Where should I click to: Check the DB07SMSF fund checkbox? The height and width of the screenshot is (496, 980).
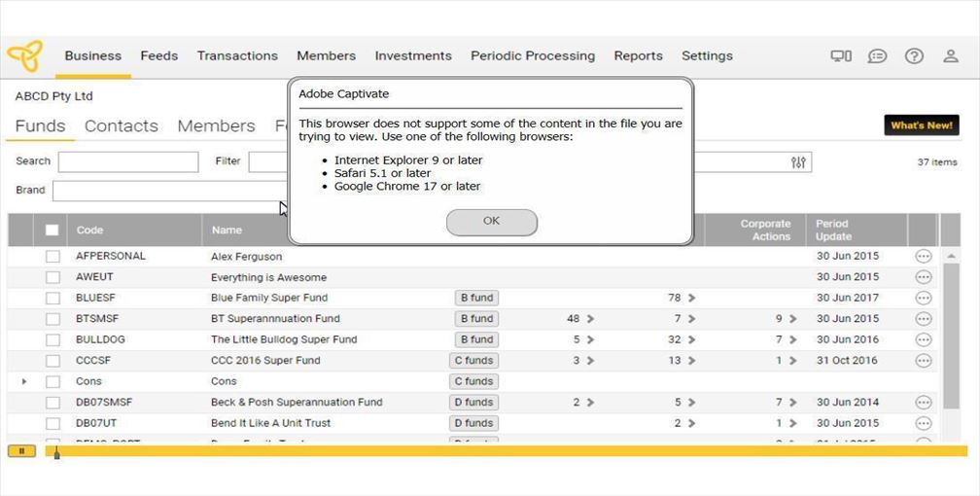coord(53,403)
